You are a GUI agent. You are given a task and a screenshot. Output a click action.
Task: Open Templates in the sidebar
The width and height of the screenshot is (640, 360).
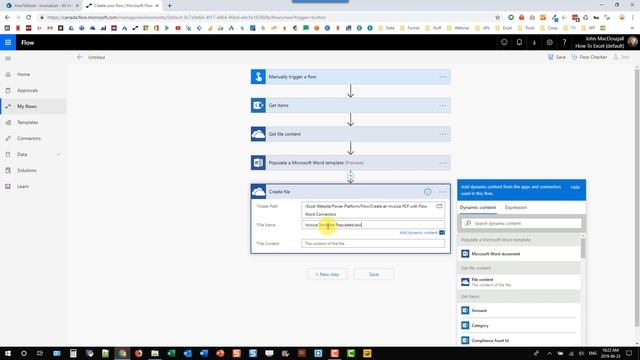pyautogui.click(x=27, y=122)
